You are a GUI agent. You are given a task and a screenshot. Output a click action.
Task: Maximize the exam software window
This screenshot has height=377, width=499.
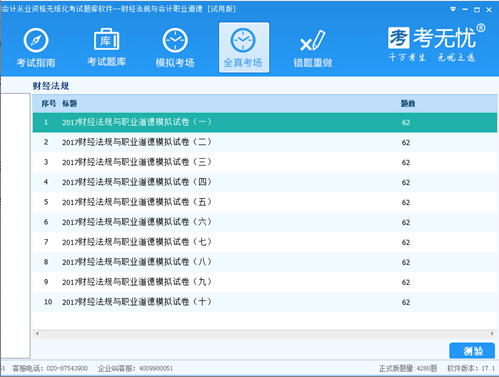477,10
